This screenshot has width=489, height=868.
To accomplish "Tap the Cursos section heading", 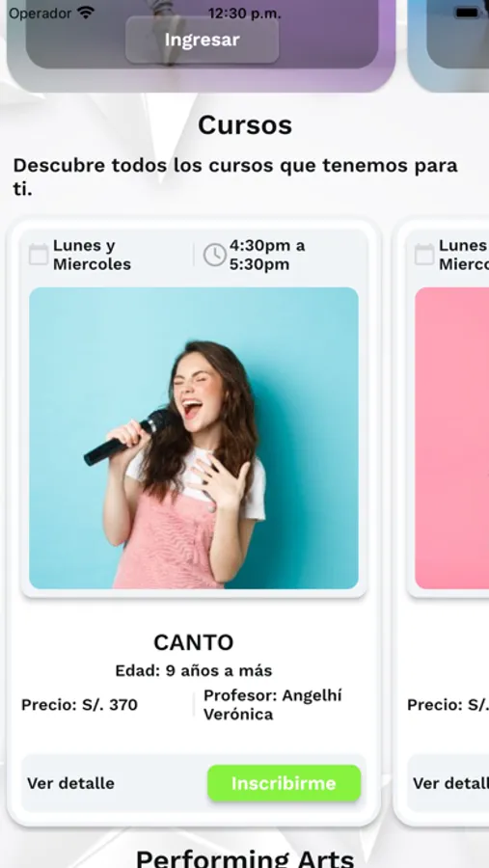I will 245,125.
